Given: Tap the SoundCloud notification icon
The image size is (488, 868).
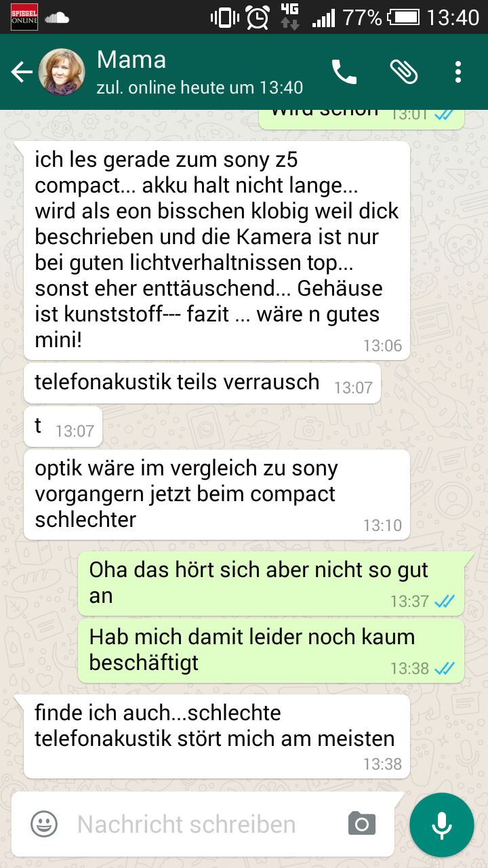Looking at the screenshot, I should pyautogui.click(x=57, y=18).
